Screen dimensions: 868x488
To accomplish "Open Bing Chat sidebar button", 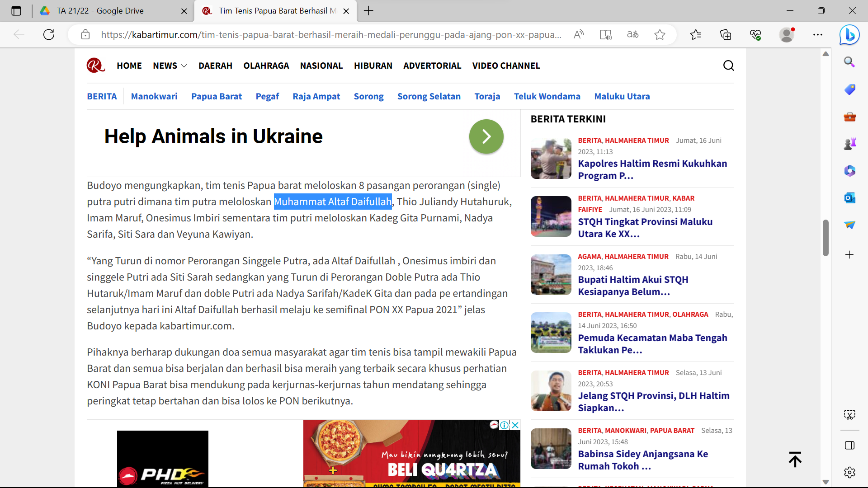I will 849,35.
